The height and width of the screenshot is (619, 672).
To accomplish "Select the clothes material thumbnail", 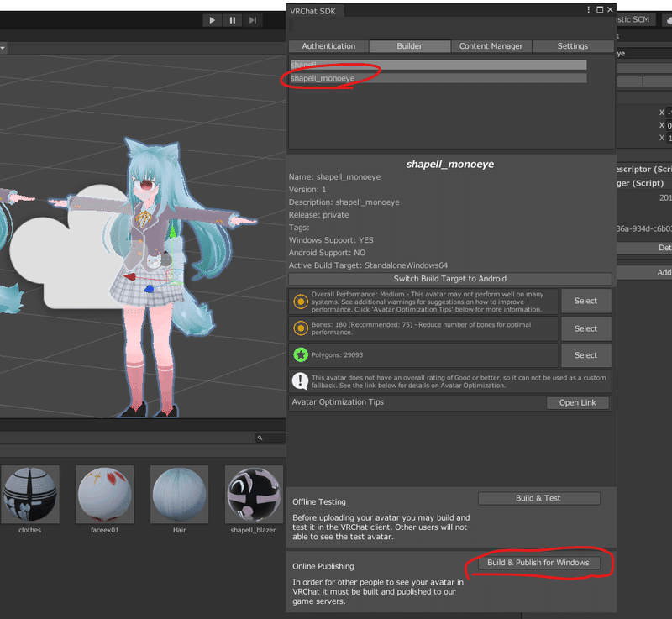I will (30, 495).
